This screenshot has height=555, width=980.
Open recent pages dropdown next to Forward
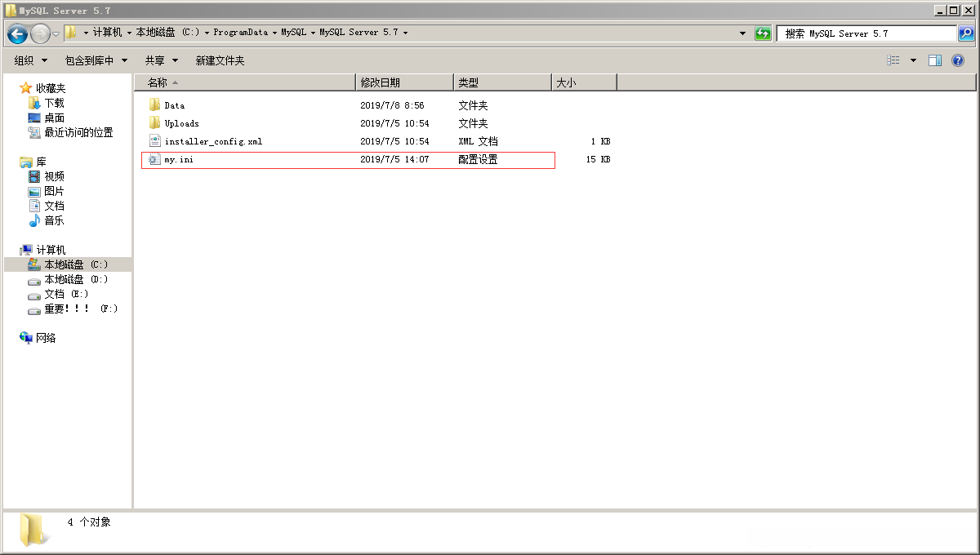coord(56,33)
